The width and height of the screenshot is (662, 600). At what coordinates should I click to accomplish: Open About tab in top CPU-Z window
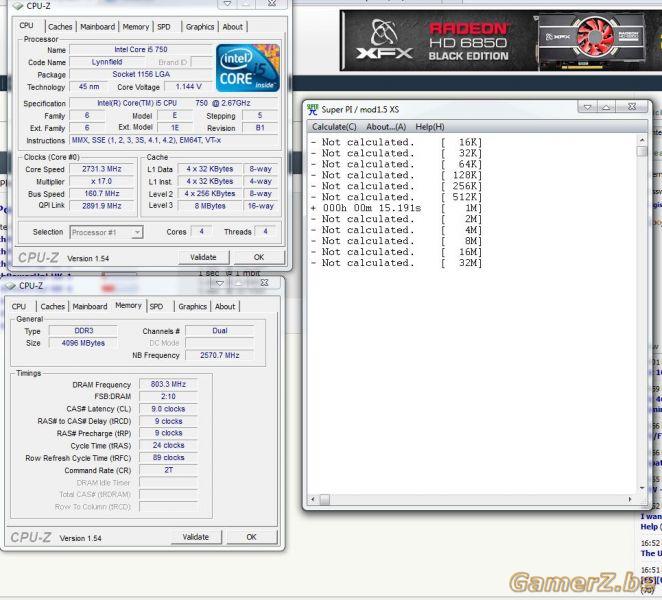tap(233, 27)
